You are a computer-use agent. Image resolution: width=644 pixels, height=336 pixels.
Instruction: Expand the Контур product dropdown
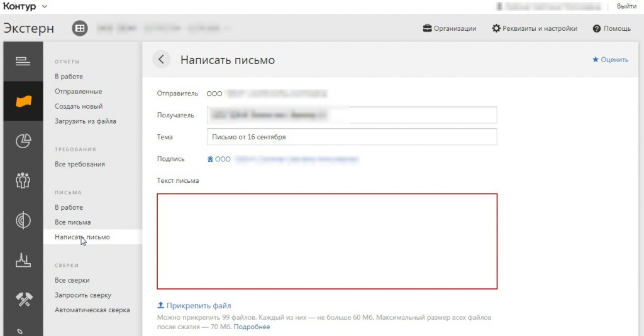pos(44,6)
